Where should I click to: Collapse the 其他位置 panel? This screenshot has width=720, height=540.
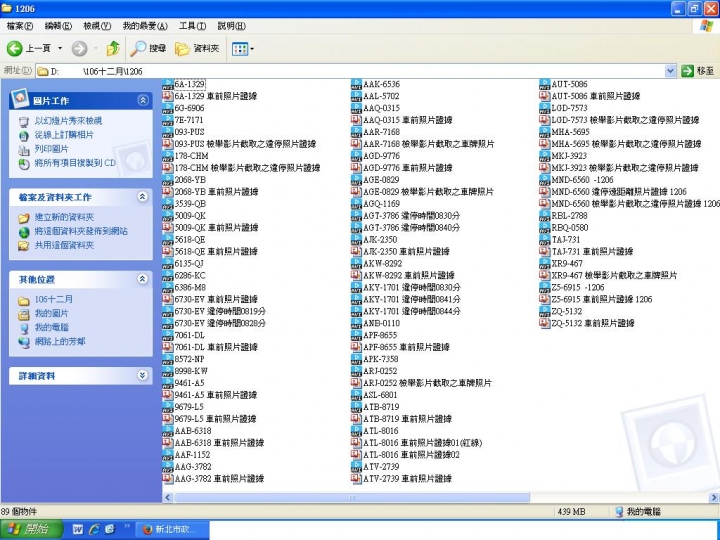point(143,279)
